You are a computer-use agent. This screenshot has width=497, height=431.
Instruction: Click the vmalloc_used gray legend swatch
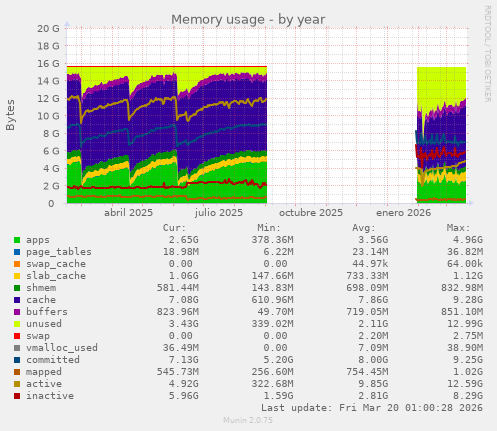17,348
